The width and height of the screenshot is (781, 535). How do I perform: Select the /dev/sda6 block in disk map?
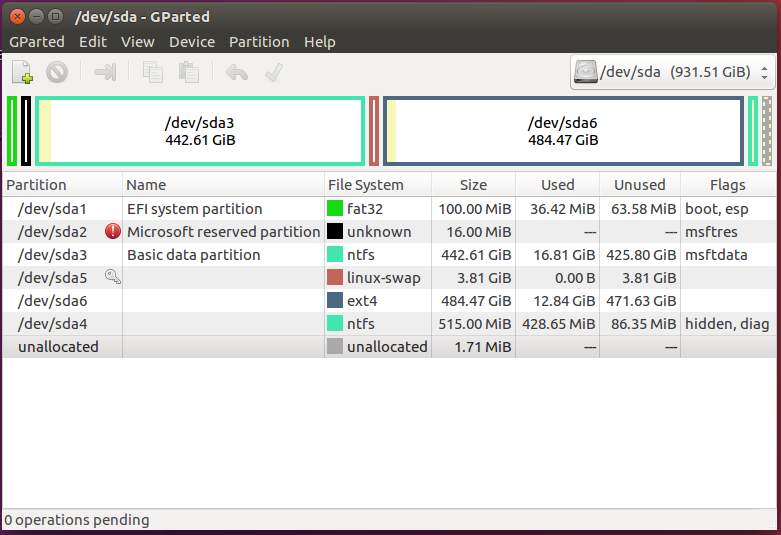(563, 131)
